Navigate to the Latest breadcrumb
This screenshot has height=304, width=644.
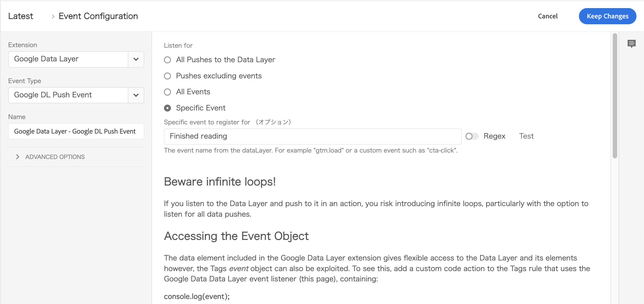click(20, 16)
